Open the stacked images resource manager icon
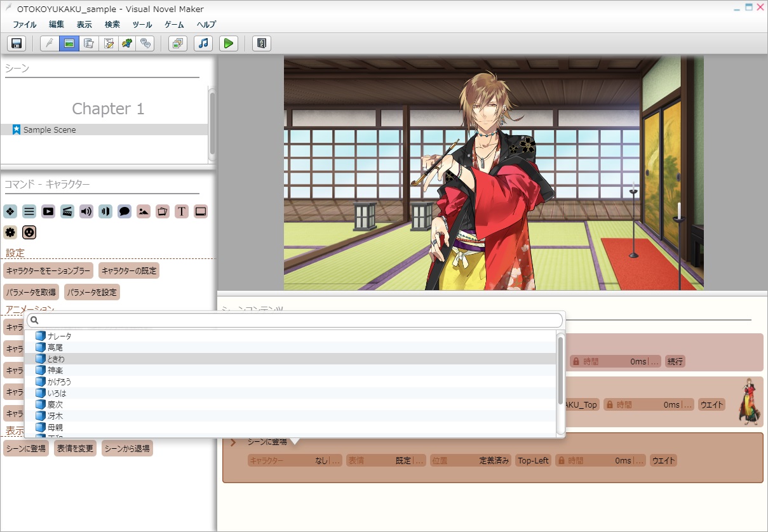Viewport: 768px width, 532px height. tap(178, 43)
